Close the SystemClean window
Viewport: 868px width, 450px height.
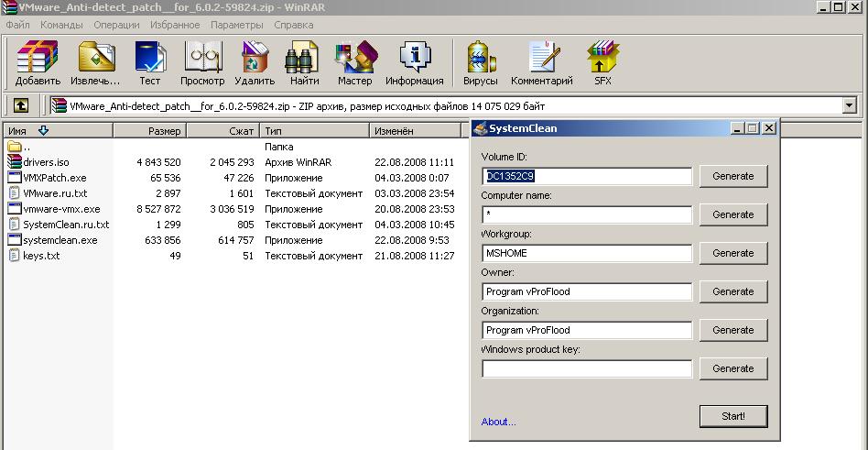point(769,128)
